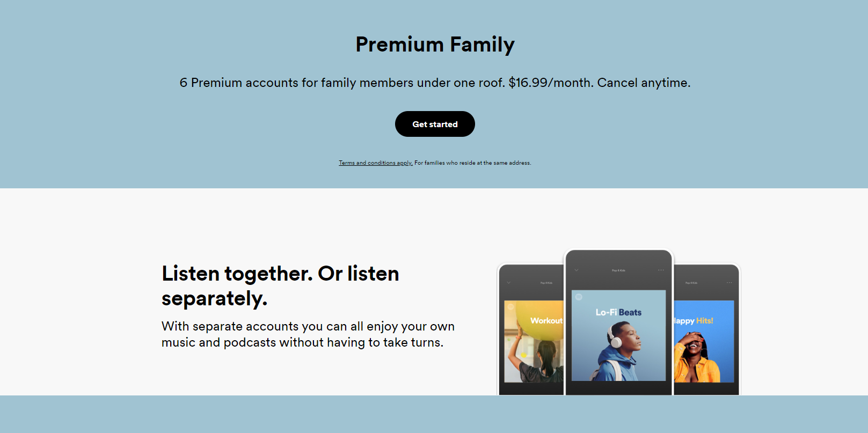This screenshot has width=868, height=433.
Task: Collapse the right phone playlist screen
Action: coord(677,283)
